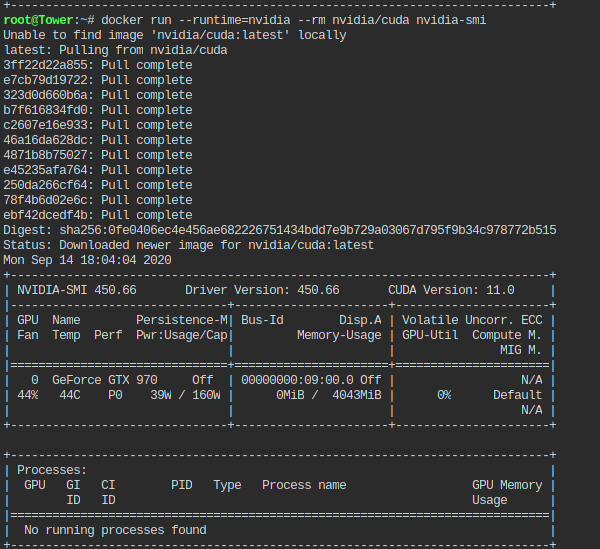
Task: Click memory usage '0MiB / 4043MiB'
Action: click(x=329, y=395)
